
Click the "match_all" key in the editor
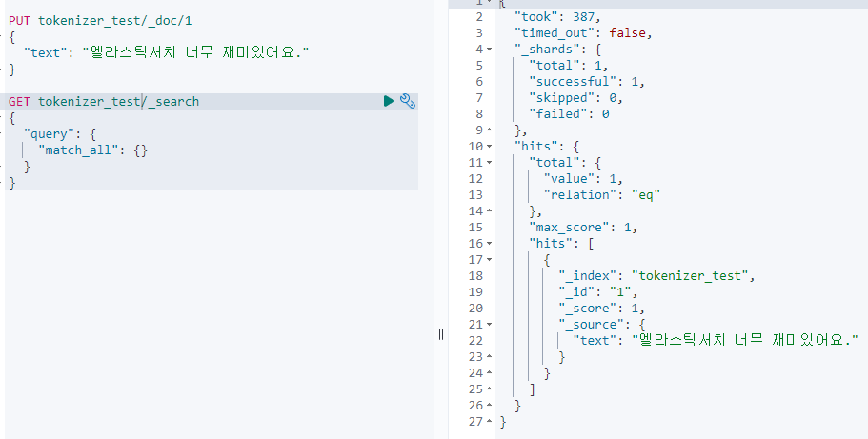pyautogui.click(x=79, y=150)
